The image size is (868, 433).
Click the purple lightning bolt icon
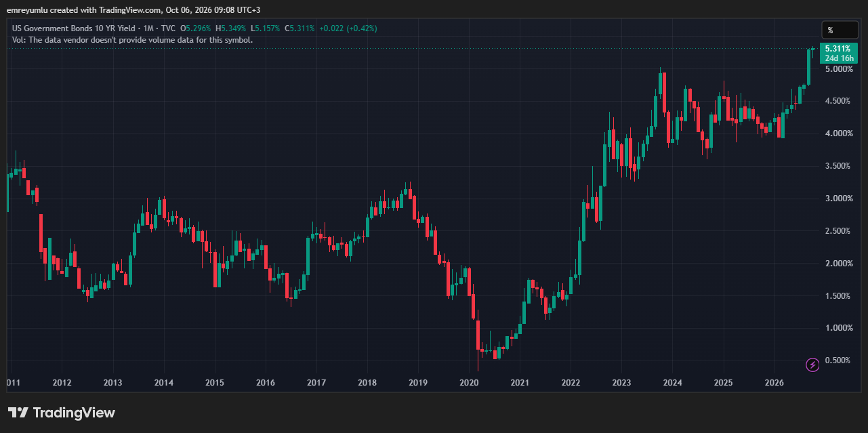click(x=812, y=365)
